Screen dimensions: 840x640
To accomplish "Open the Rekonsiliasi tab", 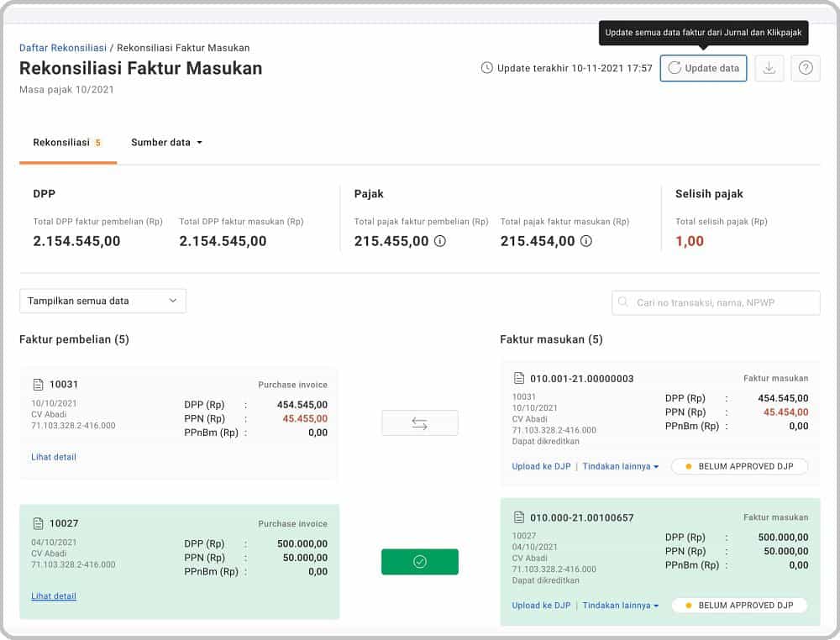I will [x=67, y=143].
